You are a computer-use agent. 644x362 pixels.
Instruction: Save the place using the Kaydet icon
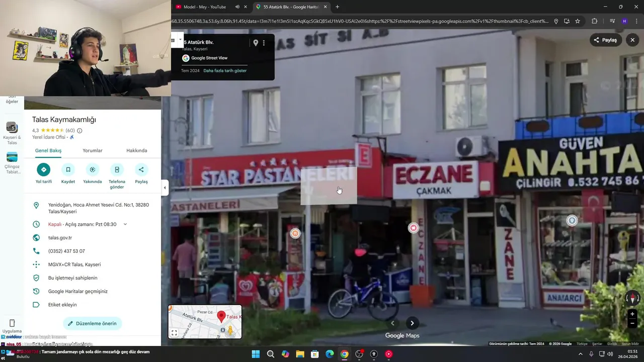click(68, 169)
